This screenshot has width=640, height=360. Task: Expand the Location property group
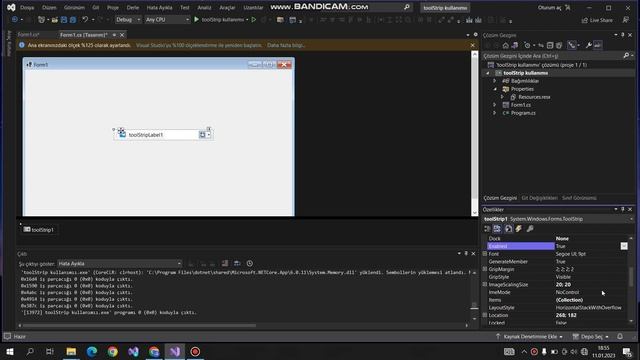coord(485,315)
